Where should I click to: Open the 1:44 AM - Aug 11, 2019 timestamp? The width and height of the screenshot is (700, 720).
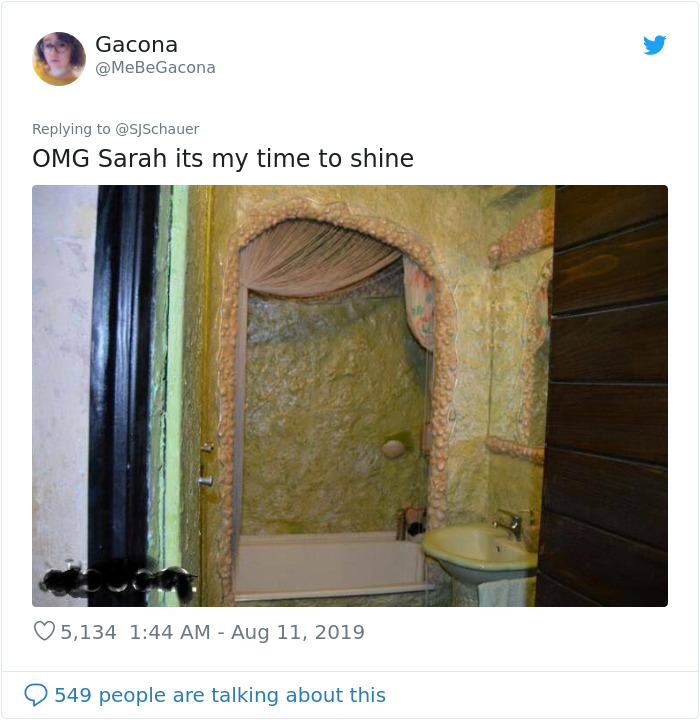(x=247, y=632)
